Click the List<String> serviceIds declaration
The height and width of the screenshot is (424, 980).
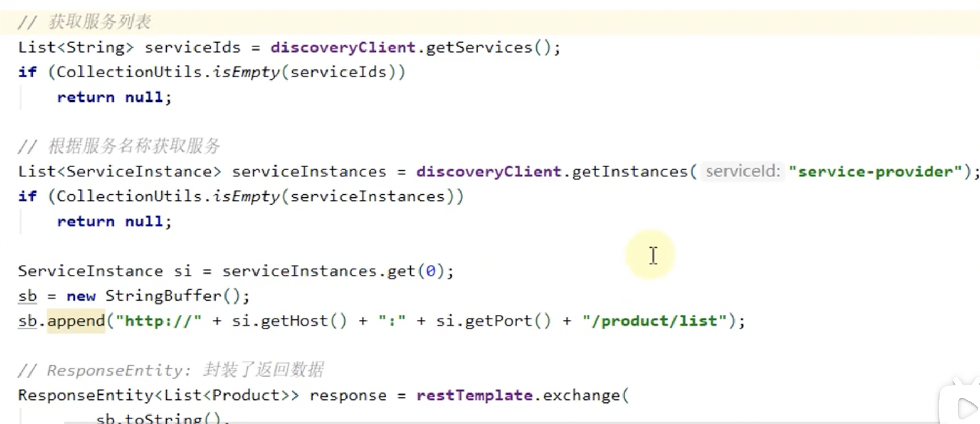[x=129, y=47]
